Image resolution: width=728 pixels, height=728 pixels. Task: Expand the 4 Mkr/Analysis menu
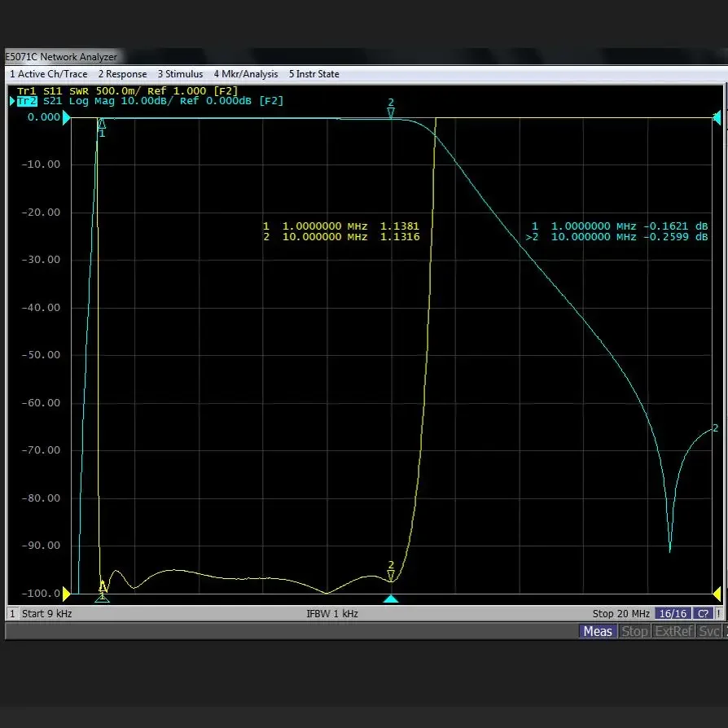(245, 74)
